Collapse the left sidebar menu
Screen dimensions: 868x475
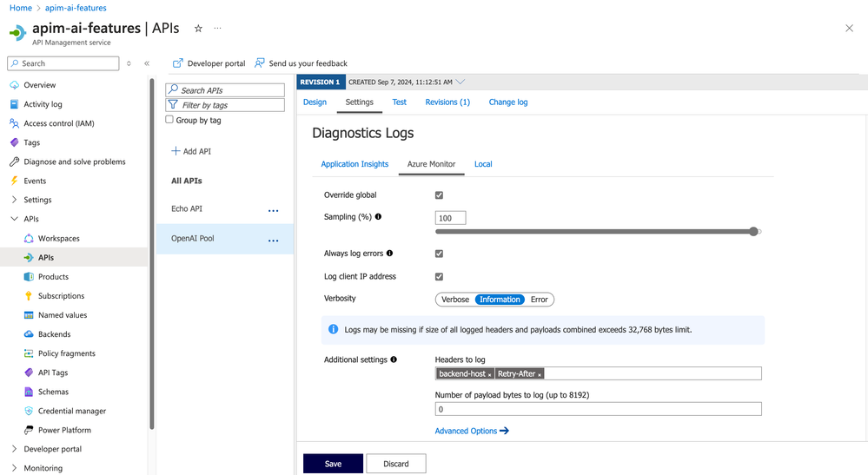click(x=147, y=63)
